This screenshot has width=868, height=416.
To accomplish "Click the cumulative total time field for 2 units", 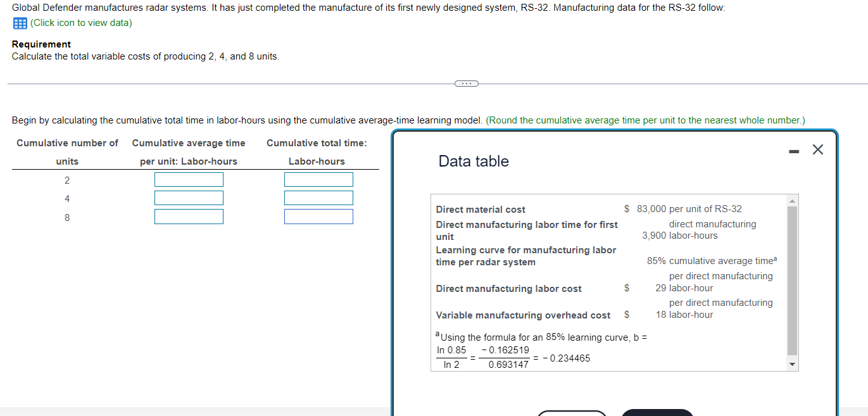I will [x=318, y=179].
